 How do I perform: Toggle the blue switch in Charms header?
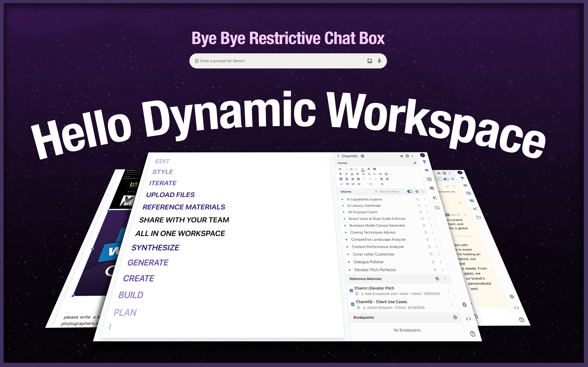pos(410,192)
